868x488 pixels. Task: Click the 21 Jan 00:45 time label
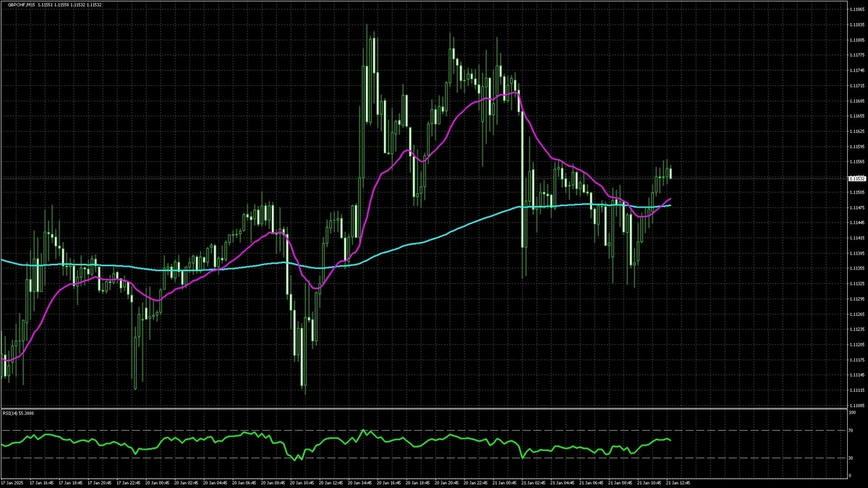506,481
